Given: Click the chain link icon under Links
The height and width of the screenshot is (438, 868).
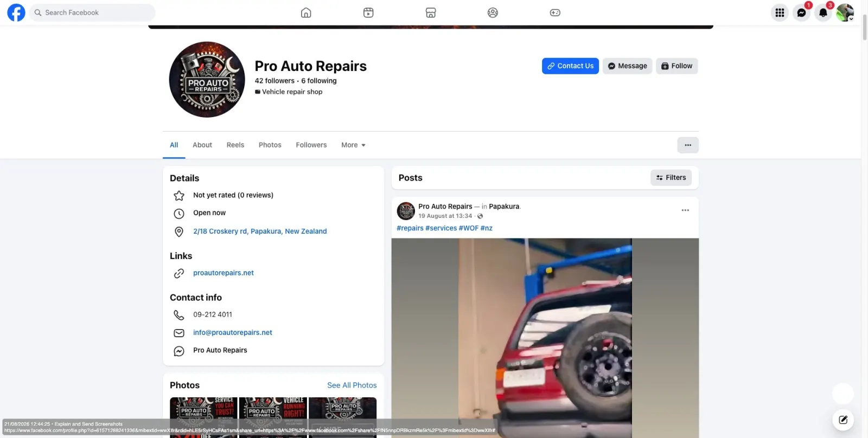Looking at the screenshot, I should tap(179, 274).
